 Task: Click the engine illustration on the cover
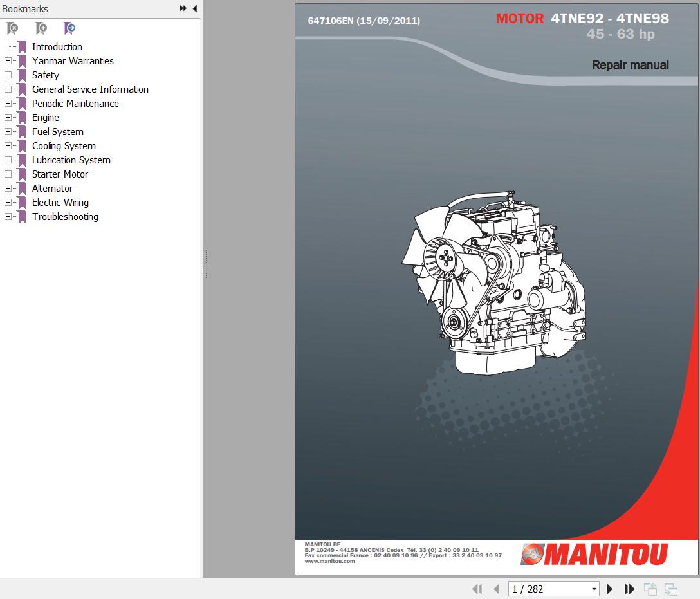[494, 283]
